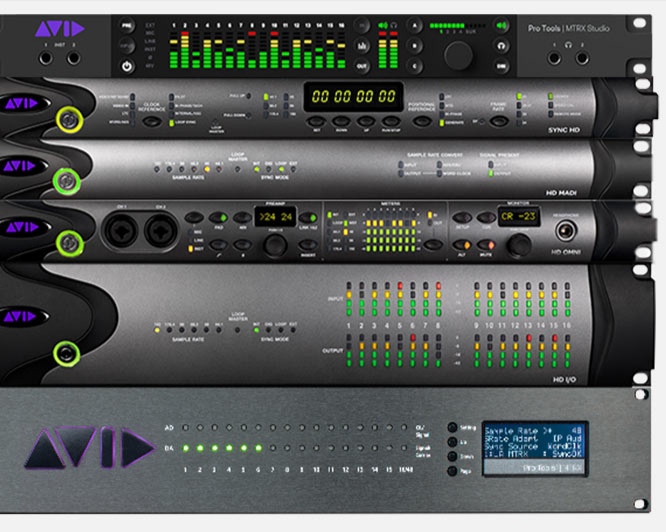The image size is (666, 532).
Task: Click the input channel 5 meter on HD I/O
Action: point(400,299)
